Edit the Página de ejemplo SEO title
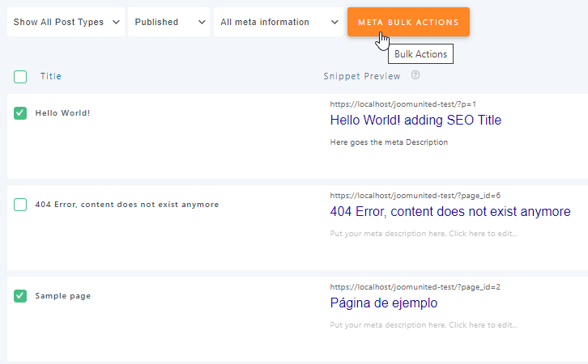Viewport: 588px width, 364px height. (x=383, y=303)
